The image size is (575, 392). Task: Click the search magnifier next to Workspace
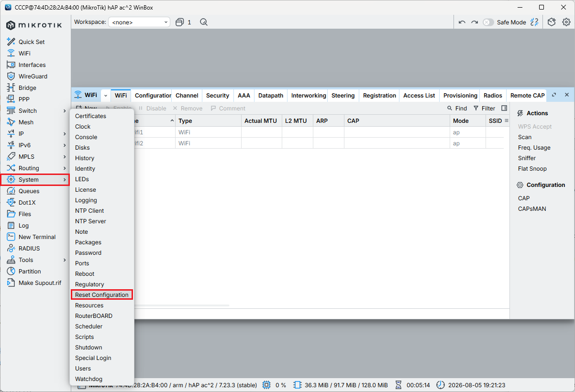[x=204, y=22]
